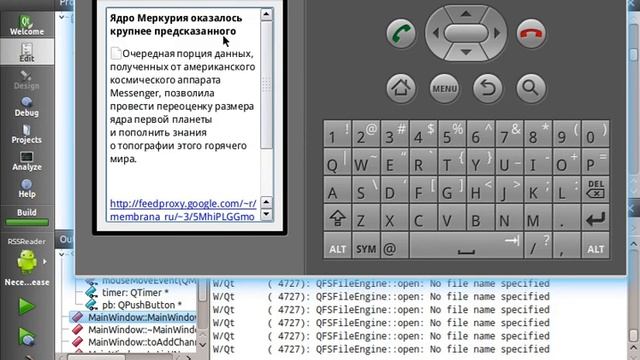Select mouseMoveEvent item in outline
Image resolution: width=640 pixels, height=360 pixels.
click(149, 281)
